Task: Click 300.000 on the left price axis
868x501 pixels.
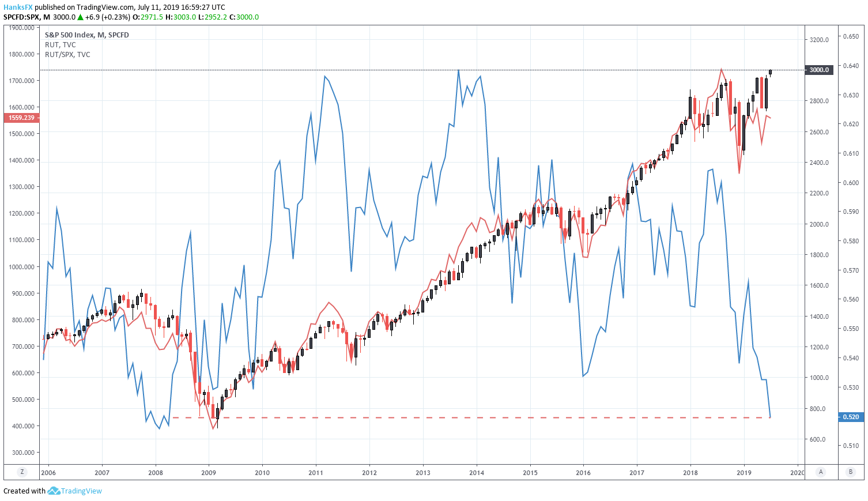Action: click(23, 453)
